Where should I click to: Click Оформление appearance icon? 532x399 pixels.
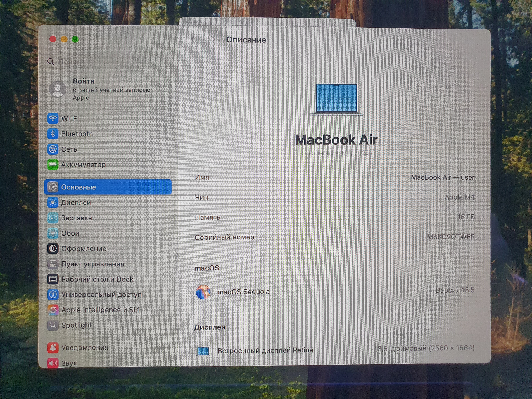pos(53,248)
